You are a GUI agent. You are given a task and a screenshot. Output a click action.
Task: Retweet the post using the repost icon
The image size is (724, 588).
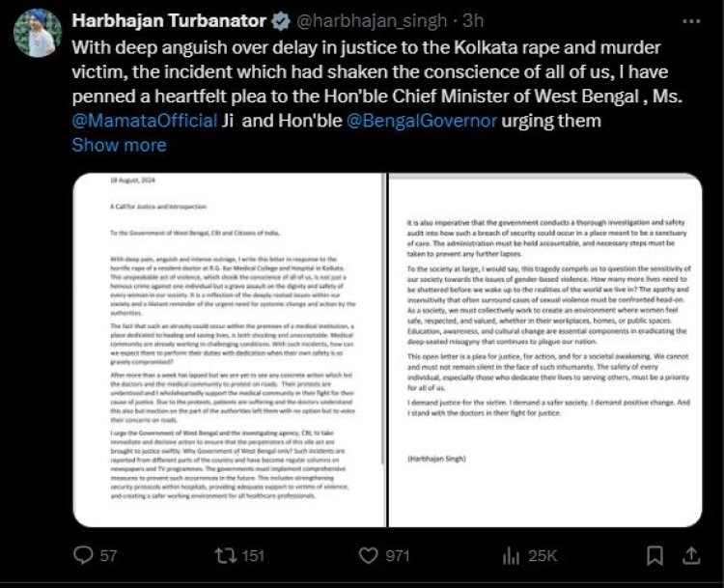[x=225, y=555]
